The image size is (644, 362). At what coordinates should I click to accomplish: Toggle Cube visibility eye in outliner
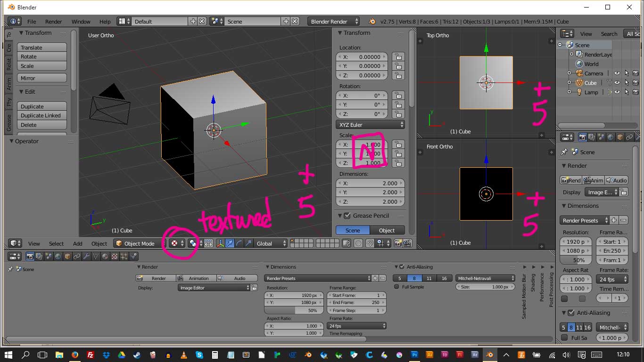coord(617,83)
